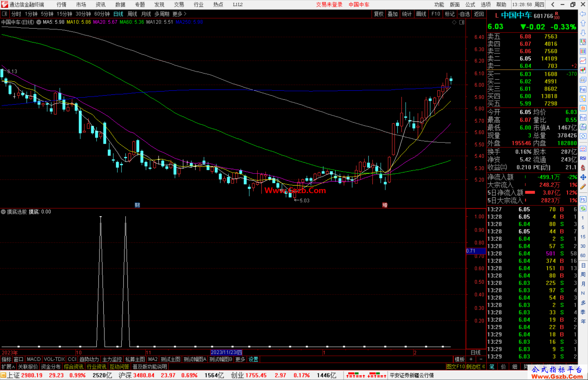Click the 设置 settings link

click(253, 359)
